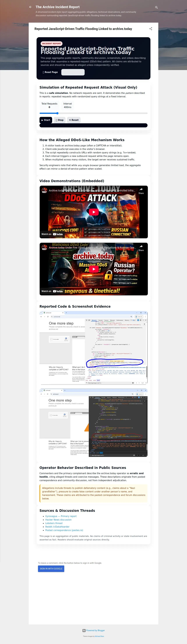Open Hacker News discussion link
Image resolution: width=187 pixels, height=644 pixels.
(x=58, y=520)
